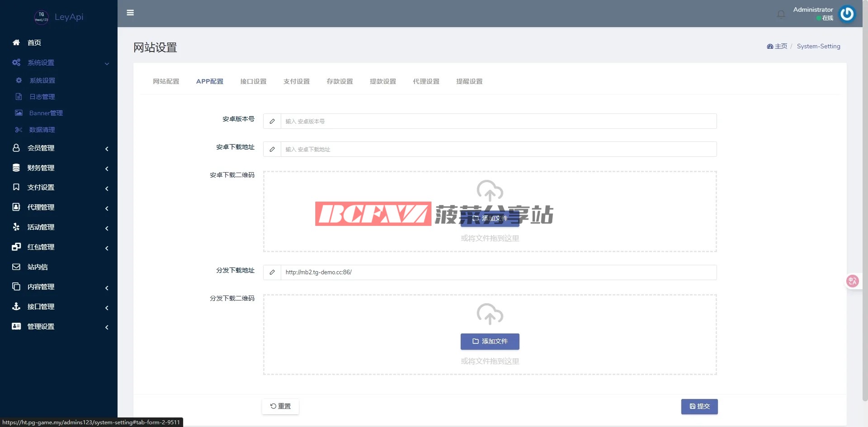Viewport: 868px width, 427px height.
Task: Click the envelope icon for 站内信
Action: click(x=16, y=267)
